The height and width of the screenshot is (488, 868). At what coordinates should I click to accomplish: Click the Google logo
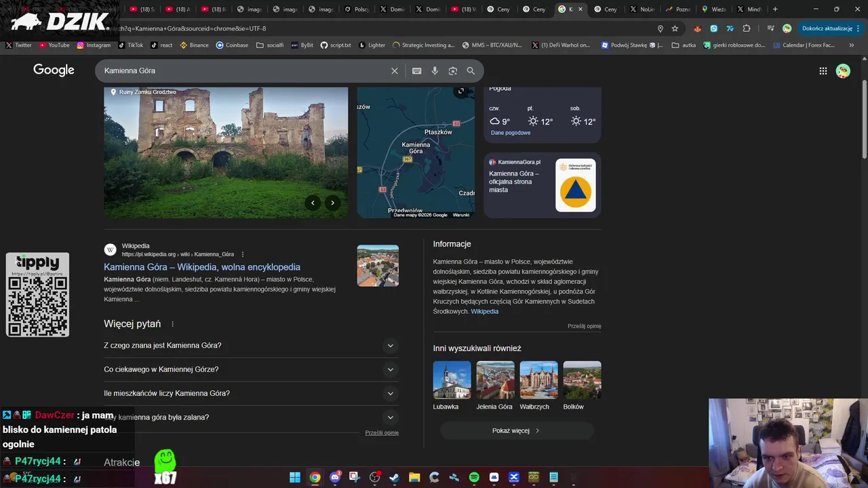coord(54,70)
